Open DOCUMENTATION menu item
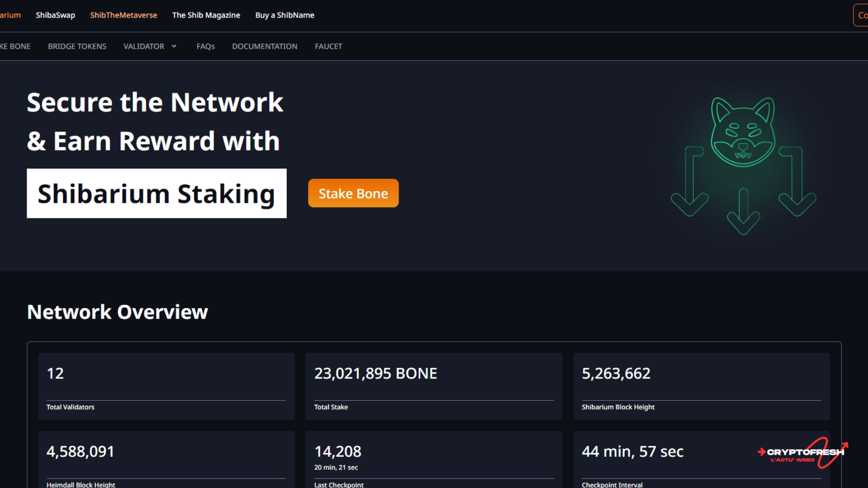The height and width of the screenshot is (488, 868). coord(264,46)
